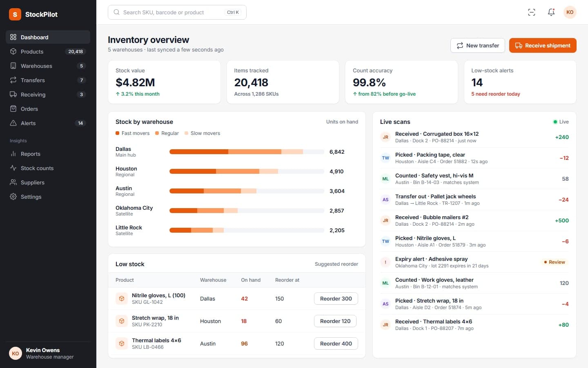Viewport: 588px width, 368px height.
Task: Open the Stock value card
Action: (x=164, y=82)
